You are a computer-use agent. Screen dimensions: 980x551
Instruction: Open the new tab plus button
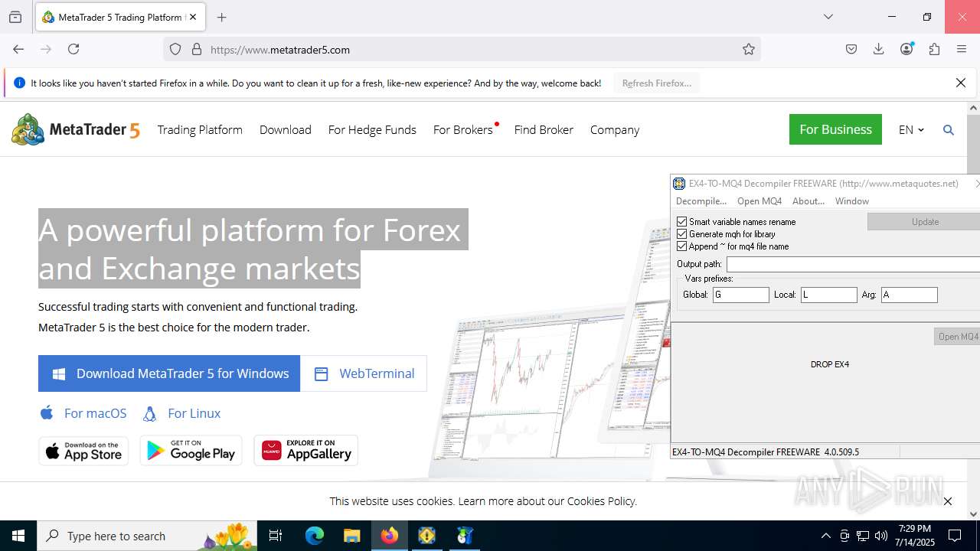click(x=221, y=17)
